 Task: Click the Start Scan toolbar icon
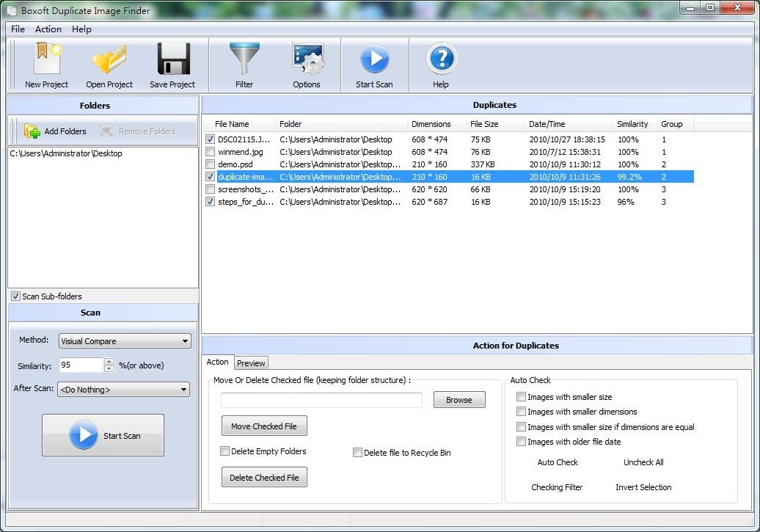tap(374, 60)
